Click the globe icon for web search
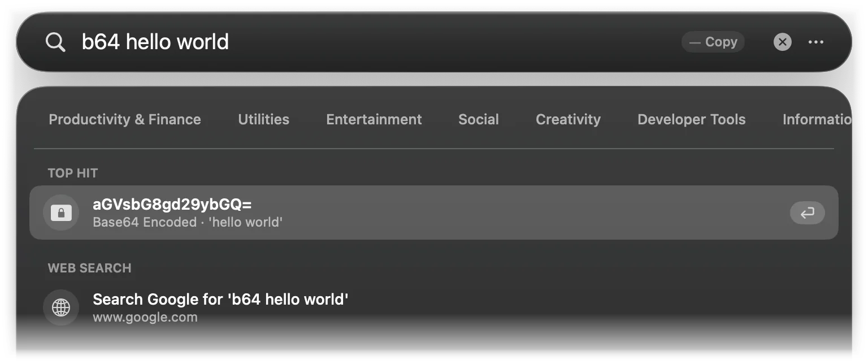 click(61, 307)
